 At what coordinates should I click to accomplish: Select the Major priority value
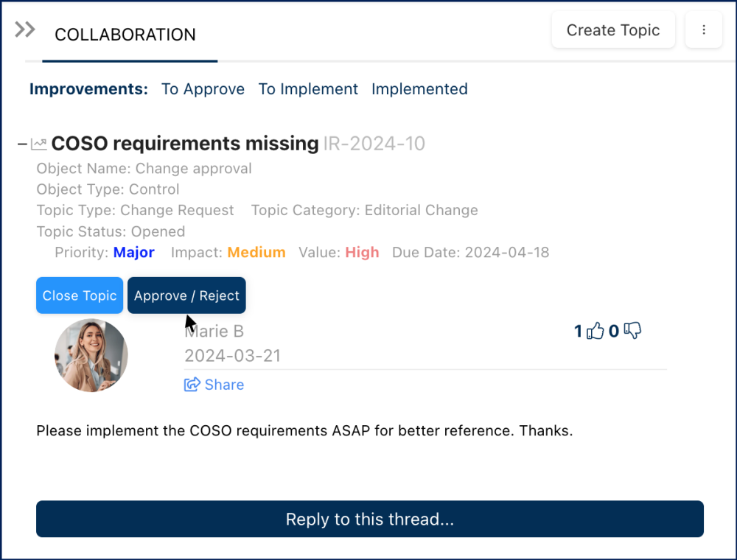pyautogui.click(x=133, y=253)
